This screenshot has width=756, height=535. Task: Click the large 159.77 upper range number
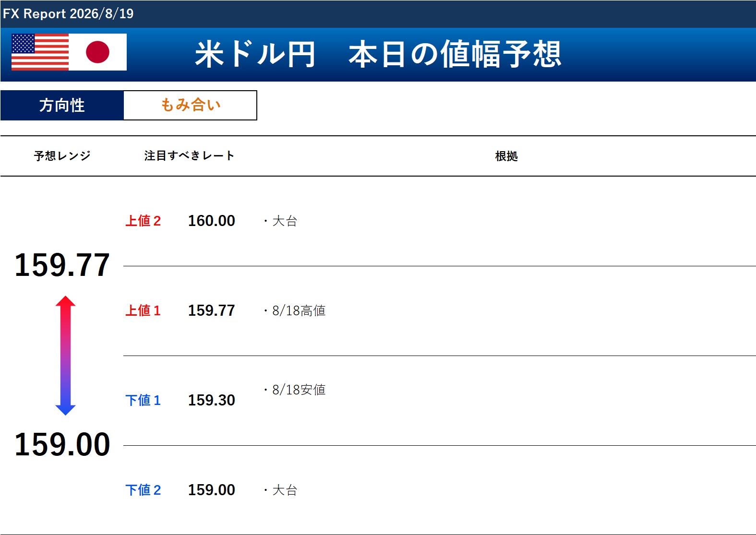pyautogui.click(x=62, y=265)
